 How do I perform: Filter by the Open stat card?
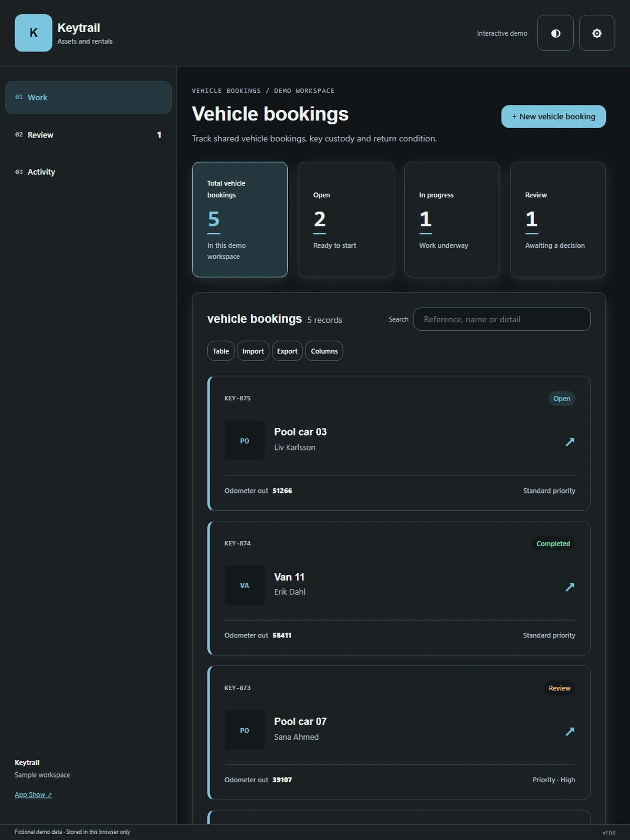(346, 219)
